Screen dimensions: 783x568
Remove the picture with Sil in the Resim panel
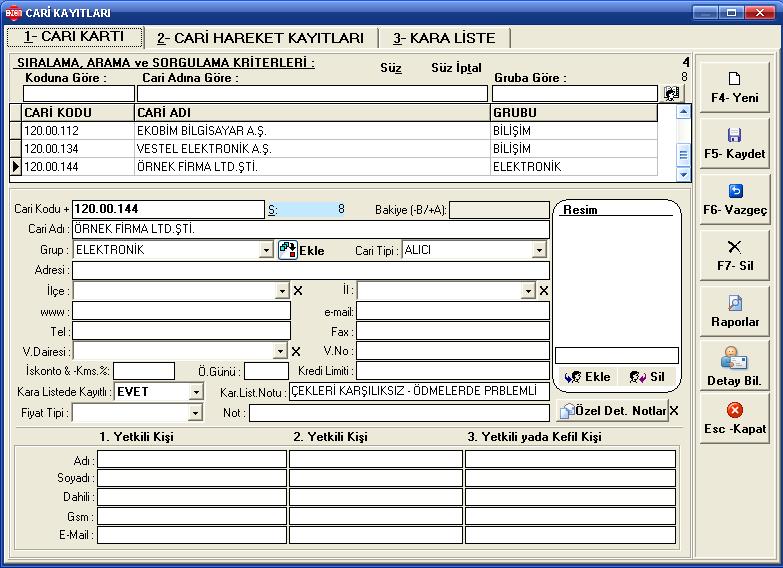tap(647, 377)
